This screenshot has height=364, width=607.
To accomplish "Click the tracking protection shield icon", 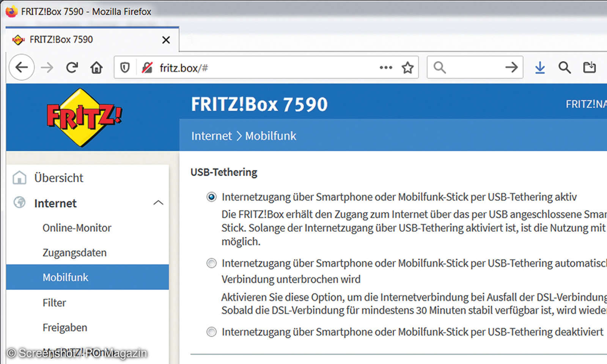I will 125,67.
